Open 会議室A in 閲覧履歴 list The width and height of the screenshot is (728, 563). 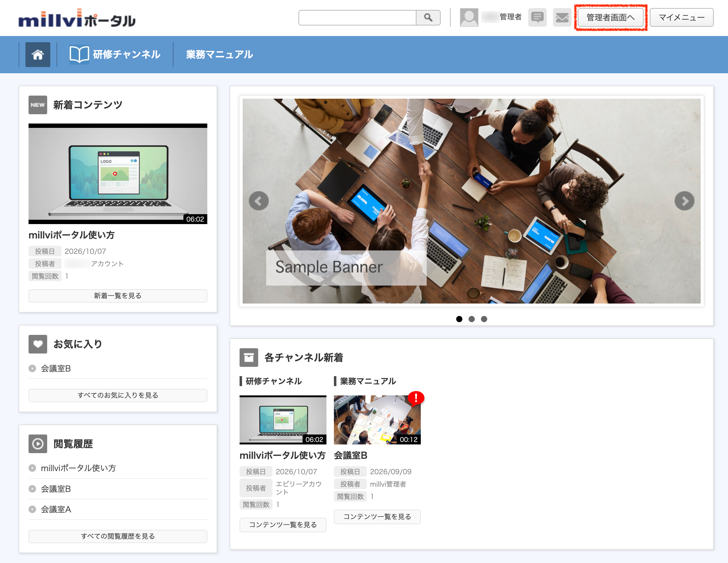(x=56, y=509)
